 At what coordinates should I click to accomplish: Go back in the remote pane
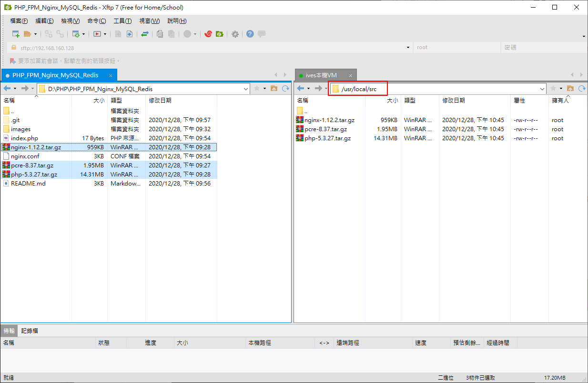tap(301, 88)
